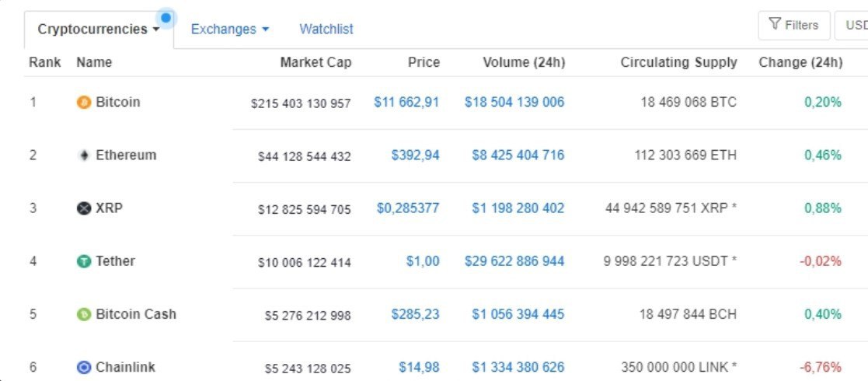
Task: Open the Filters button
Action: (x=793, y=26)
